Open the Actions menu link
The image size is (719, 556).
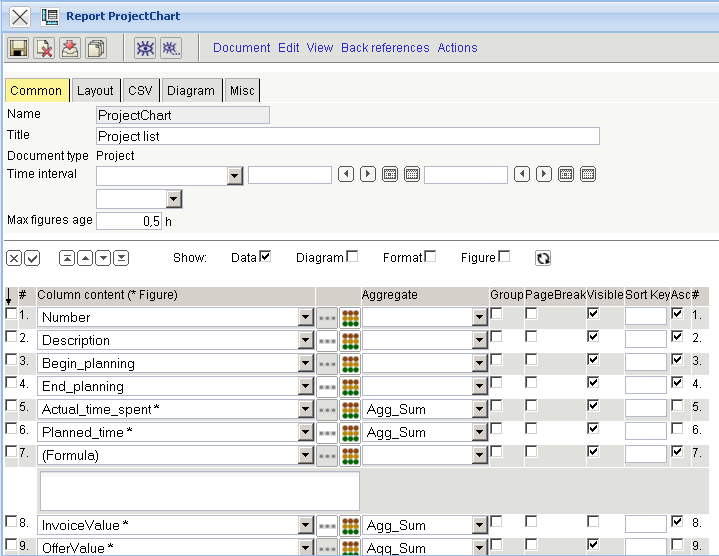pos(457,48)
